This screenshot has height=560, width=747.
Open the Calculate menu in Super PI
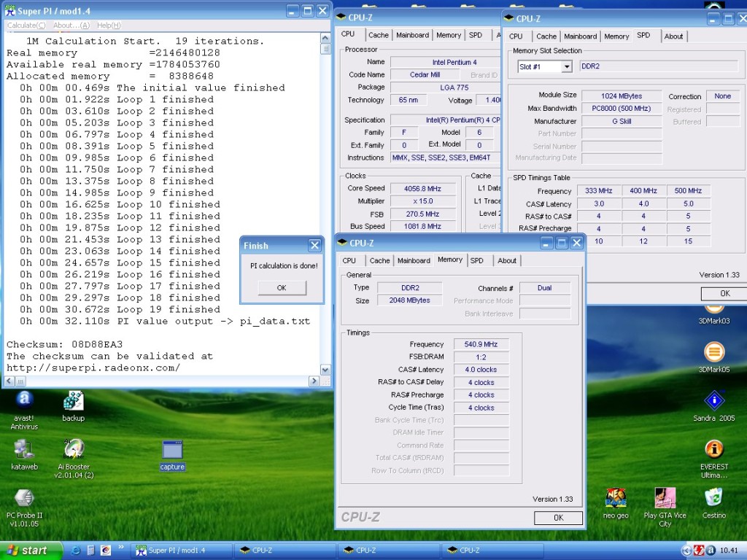[26, 26]
